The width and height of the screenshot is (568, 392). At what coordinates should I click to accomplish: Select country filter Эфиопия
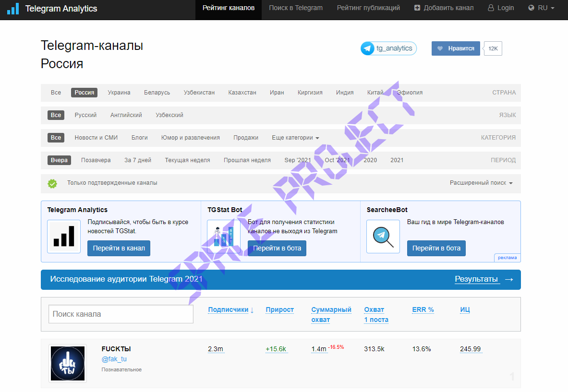click(410, 93)
